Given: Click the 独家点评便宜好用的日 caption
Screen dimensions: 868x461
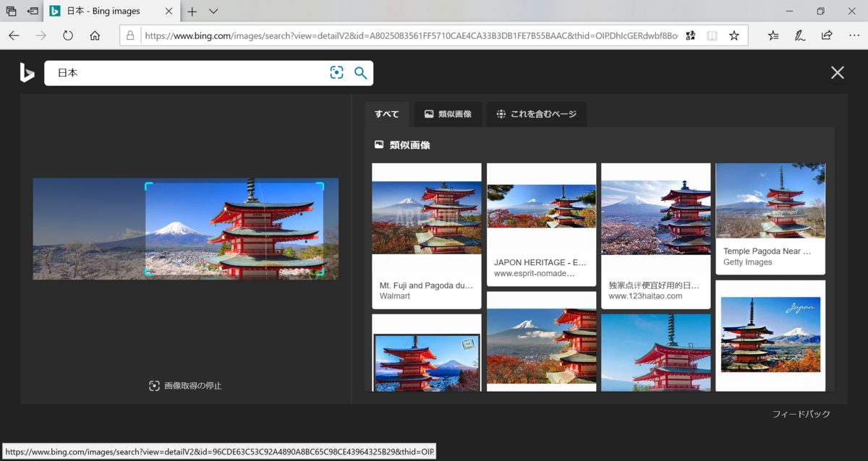Looking at the screenshot, I should point(655,285).
